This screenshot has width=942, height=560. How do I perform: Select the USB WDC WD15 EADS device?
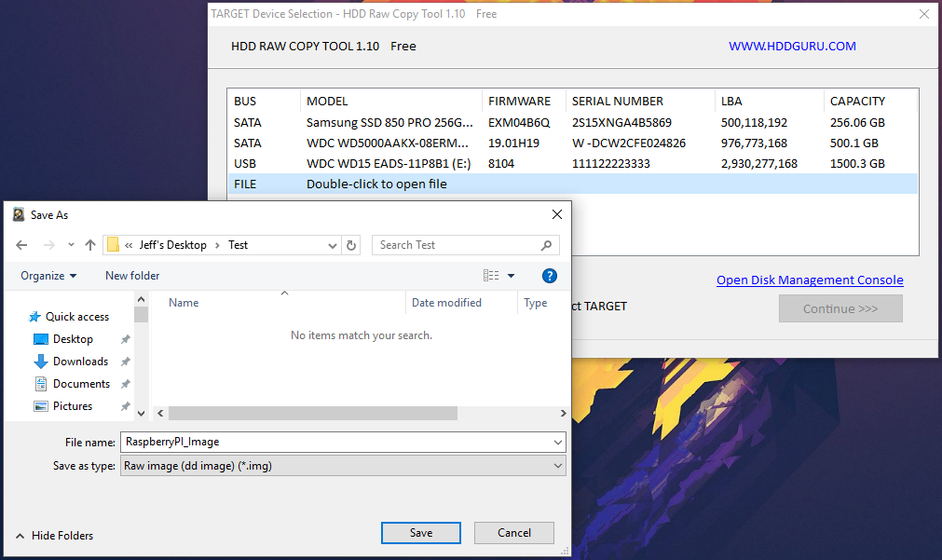tap(572, 163)
